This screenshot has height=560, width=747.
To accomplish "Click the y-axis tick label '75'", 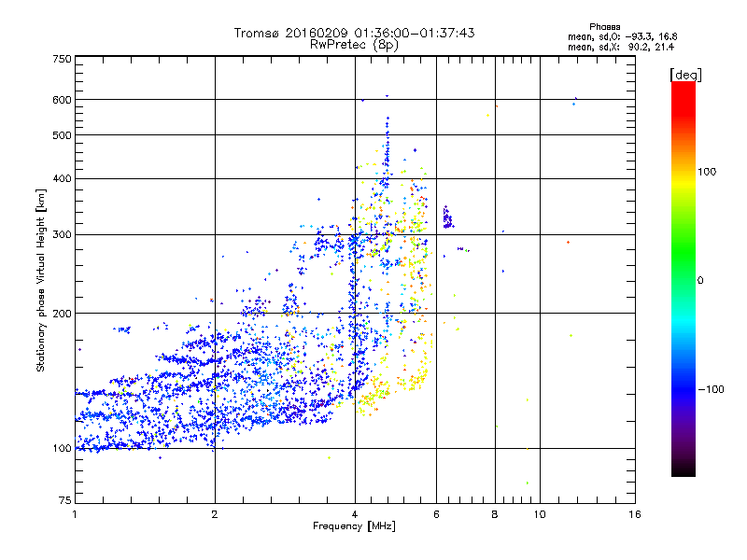I will 65,500.
